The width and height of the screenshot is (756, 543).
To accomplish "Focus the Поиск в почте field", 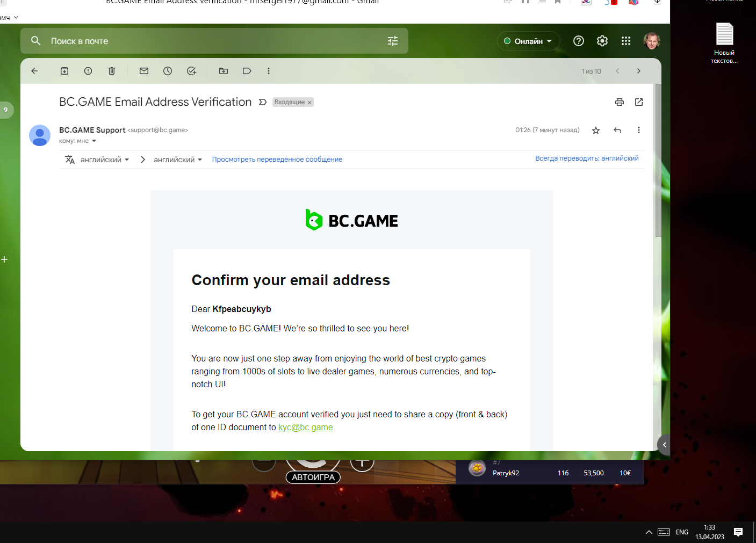I will (x=215, y=41).
